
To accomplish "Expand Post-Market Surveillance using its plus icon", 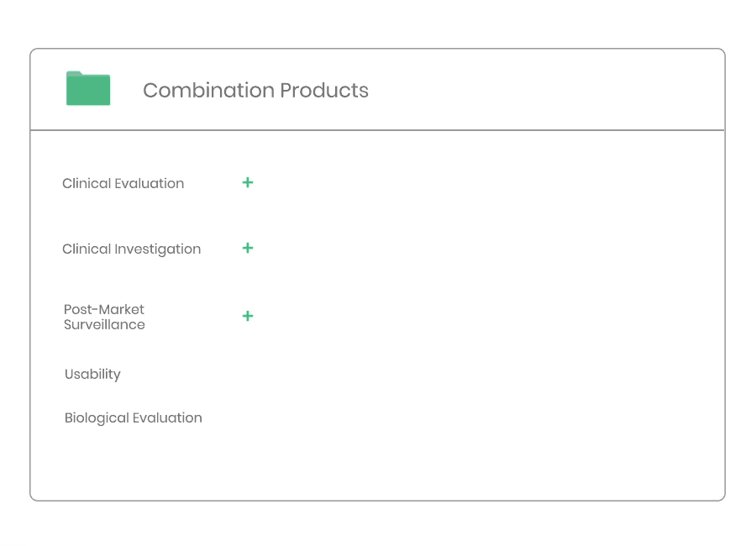I will click(247, 316).
